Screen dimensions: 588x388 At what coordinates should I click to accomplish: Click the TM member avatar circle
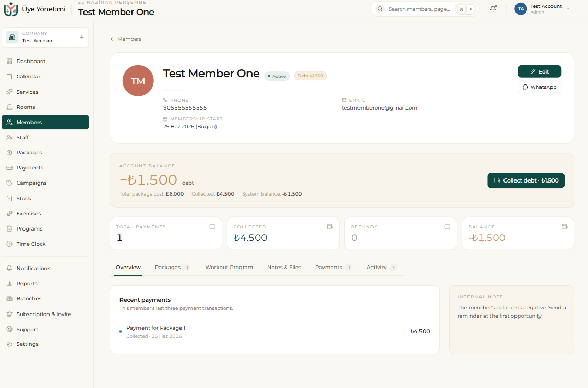pyautogui.click(x=138, y=81)
